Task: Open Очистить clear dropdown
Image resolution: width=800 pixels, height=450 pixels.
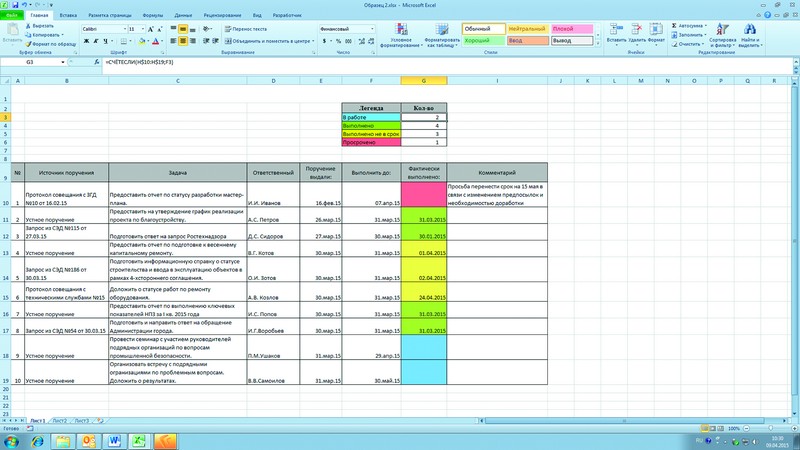Action: (x=688, y=44)
